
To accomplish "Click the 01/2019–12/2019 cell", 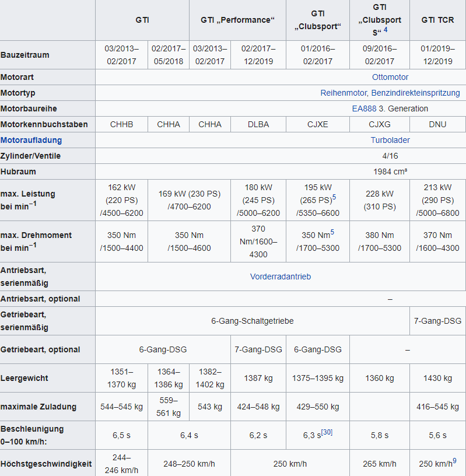I will [x=437, y=55].
